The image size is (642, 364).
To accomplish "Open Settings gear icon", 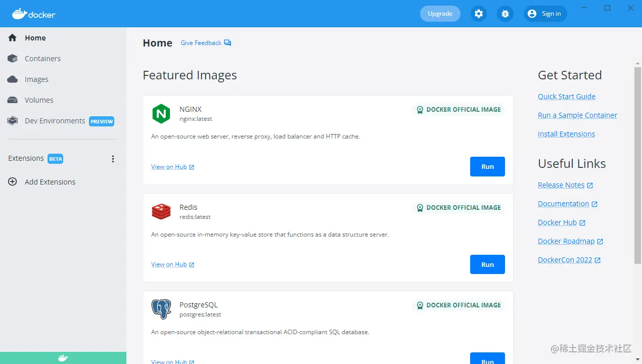I will tap(479, 14).
